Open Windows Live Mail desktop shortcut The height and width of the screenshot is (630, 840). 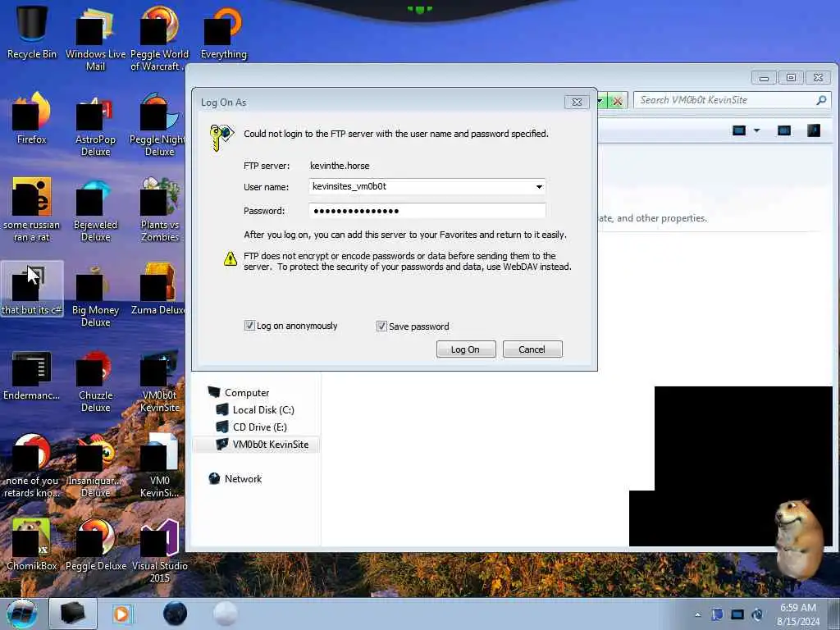pyautogui.click(x=95, y=38)
